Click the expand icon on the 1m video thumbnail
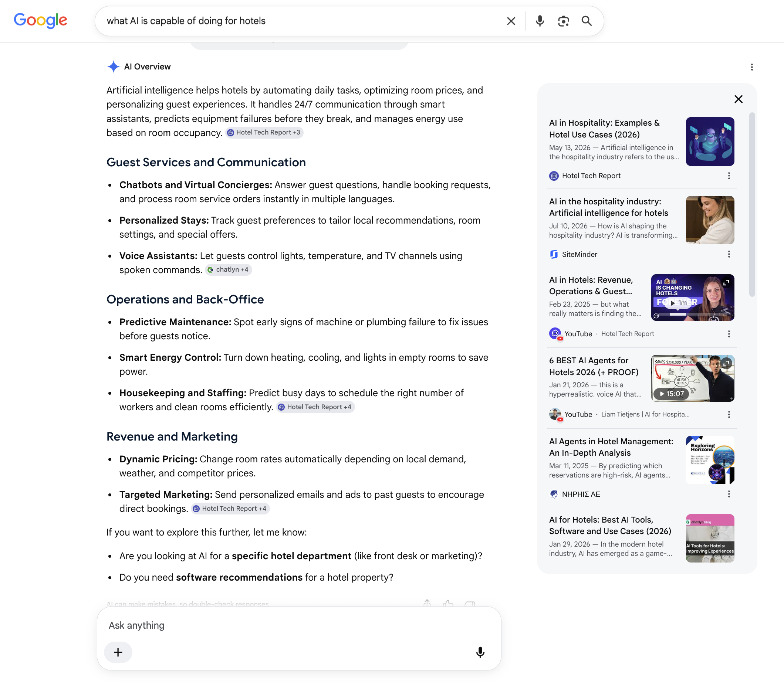The image size is (784, 683). point(726,282)
